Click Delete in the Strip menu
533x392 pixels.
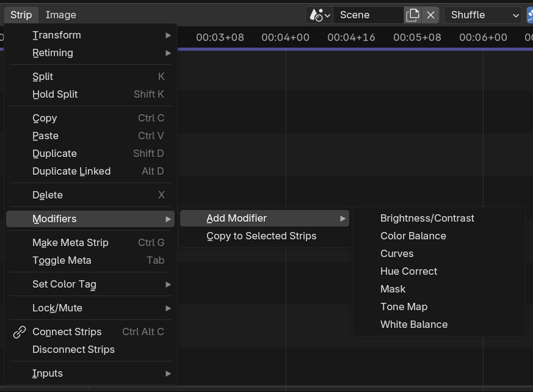(90, 195)
